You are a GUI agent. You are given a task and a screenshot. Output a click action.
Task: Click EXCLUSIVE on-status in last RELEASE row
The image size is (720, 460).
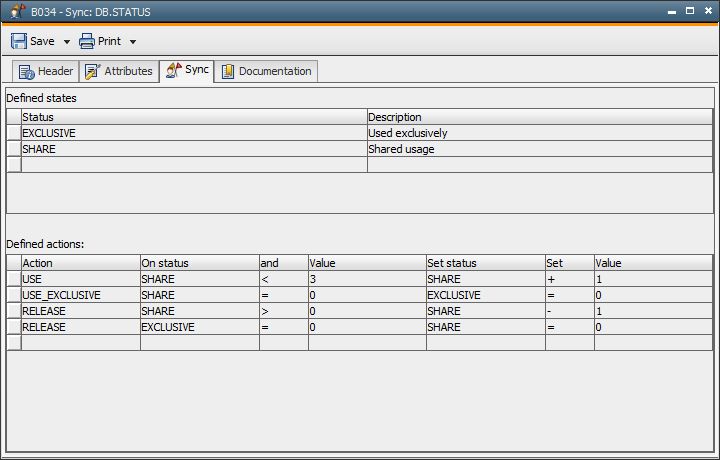pyautogui.click(x=200, y=327)
